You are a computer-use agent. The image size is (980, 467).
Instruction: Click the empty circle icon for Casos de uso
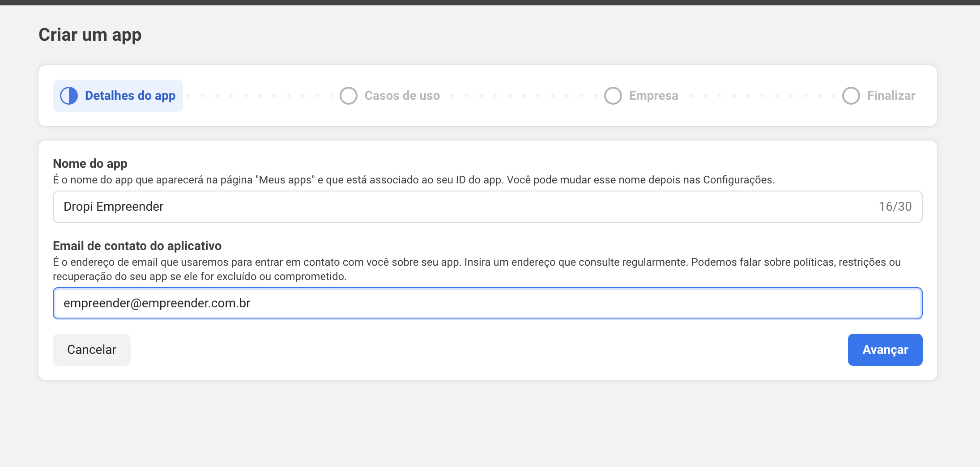point(348,96)
